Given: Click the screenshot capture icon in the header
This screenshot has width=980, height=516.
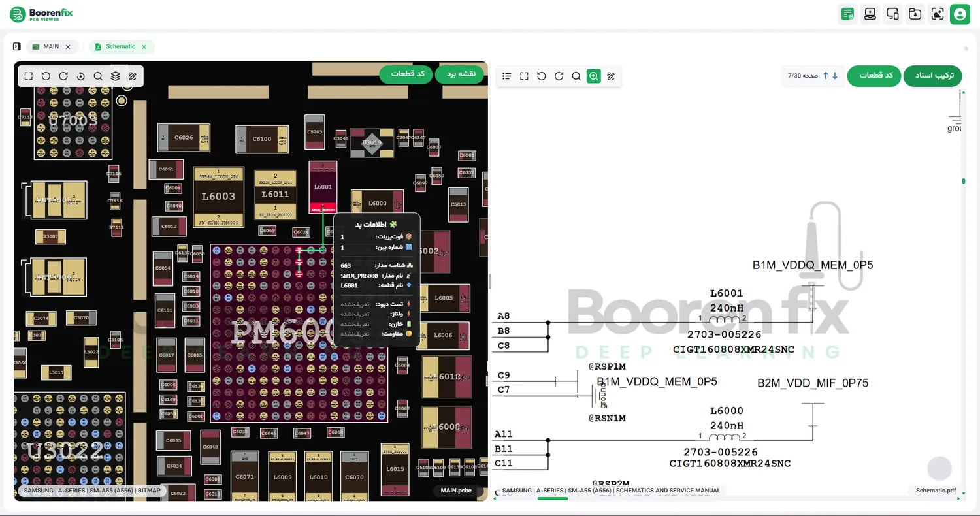Looking at the screenshot, I should [x=938, y=14].
